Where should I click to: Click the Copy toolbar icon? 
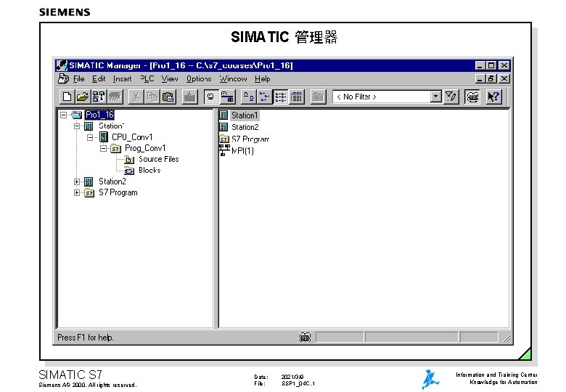(x=152, y=97)
